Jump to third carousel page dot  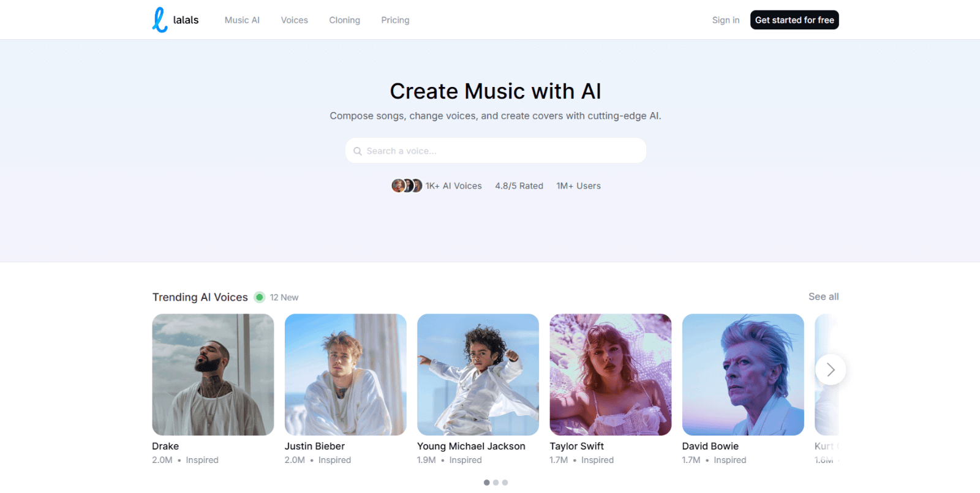click(505, 483)
